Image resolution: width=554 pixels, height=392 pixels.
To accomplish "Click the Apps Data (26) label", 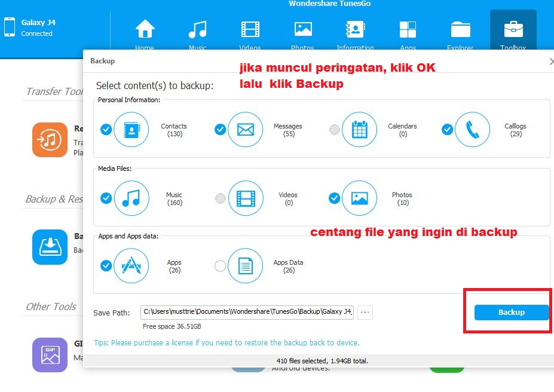I will coord(288,266).
